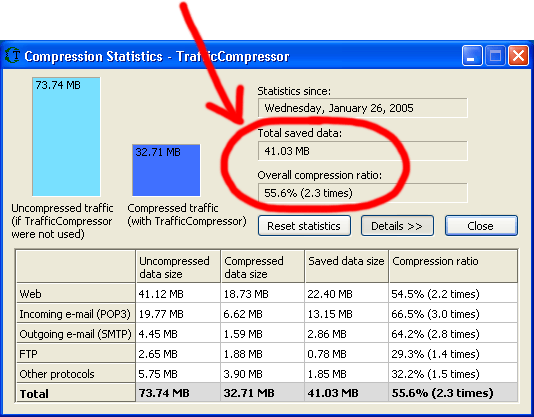Click the Compressed traffic caption under chart
Screen dimensions: 534x417
click(187, 215)
